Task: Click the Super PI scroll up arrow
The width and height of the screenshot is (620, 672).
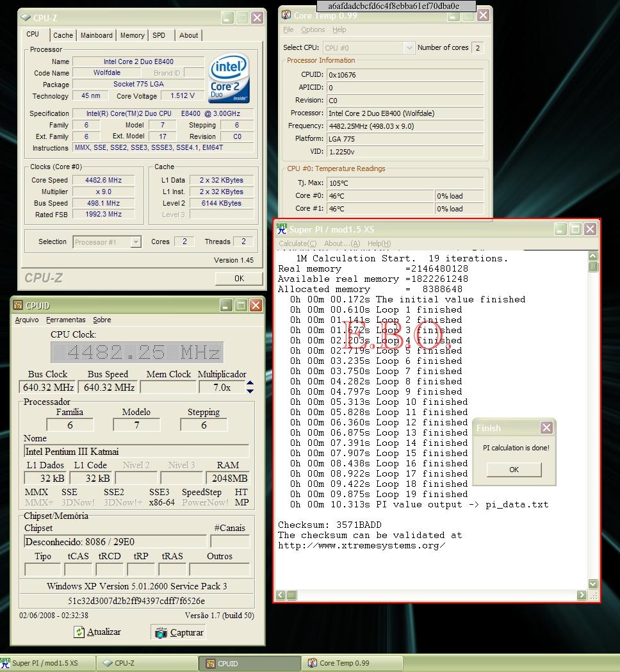Action: [x=593, y=256]
